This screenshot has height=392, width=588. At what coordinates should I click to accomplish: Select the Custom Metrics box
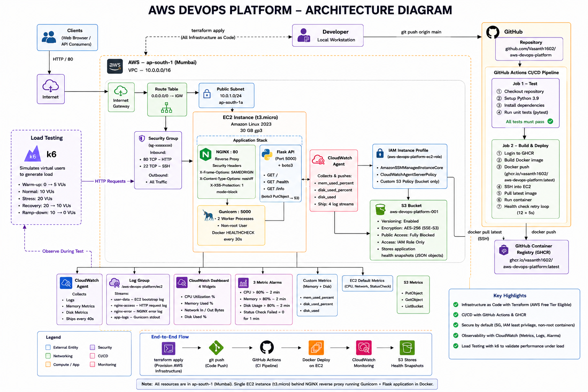[x=317, y=295]
